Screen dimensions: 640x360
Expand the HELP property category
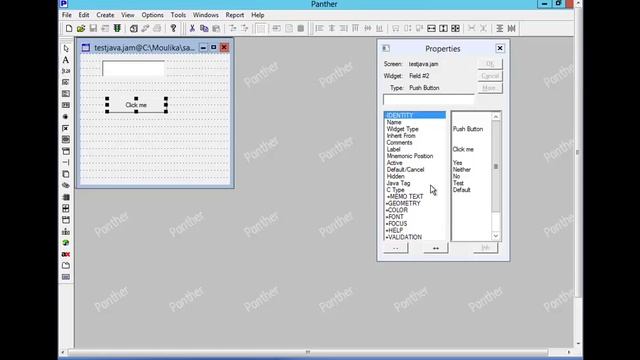[394, 230]
